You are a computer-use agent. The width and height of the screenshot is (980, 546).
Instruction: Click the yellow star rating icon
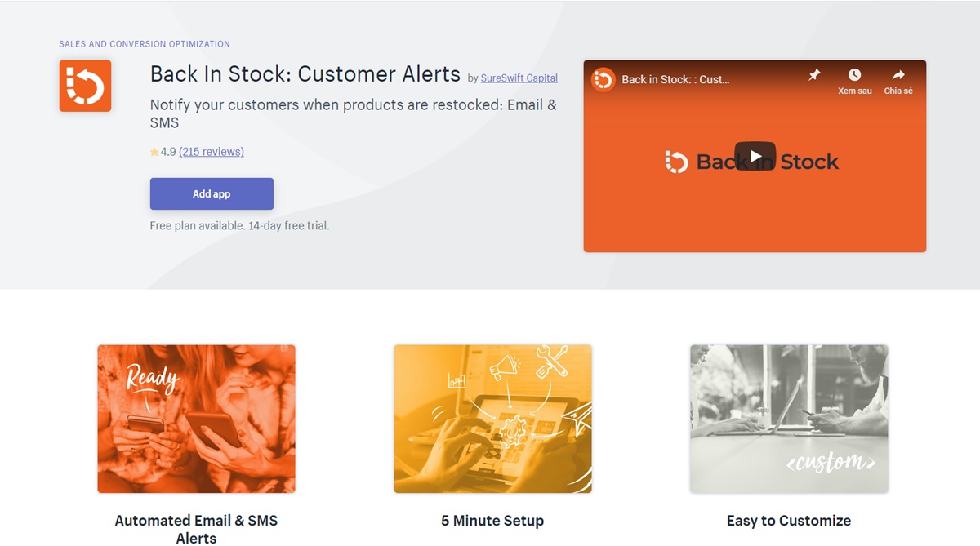(154, 152)
